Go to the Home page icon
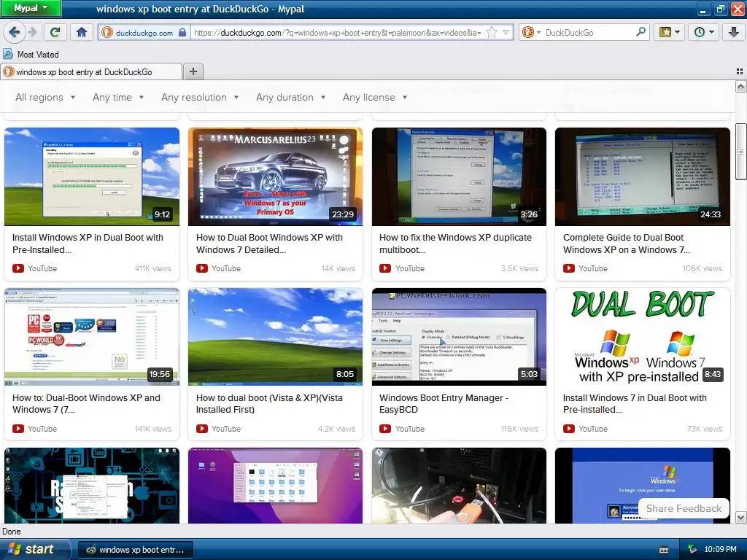The width and height of the screenshot is (747, 560). click(82, 32)
